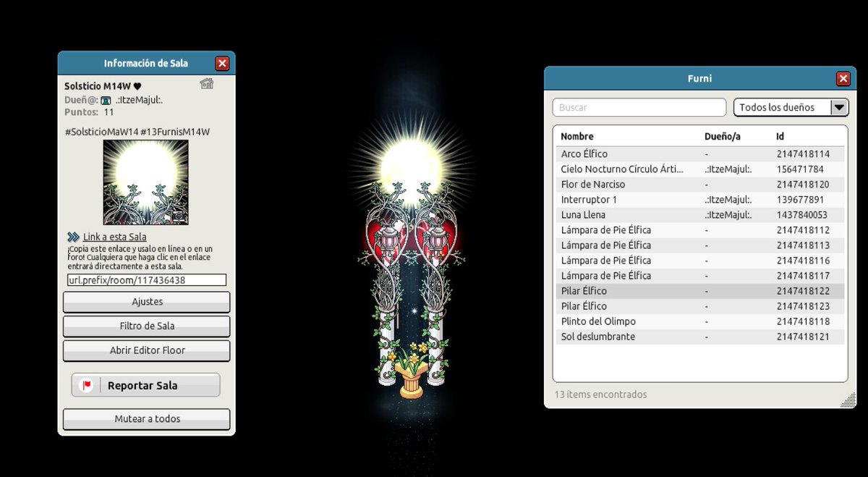Open the Ajustes button

click(147, 302)
